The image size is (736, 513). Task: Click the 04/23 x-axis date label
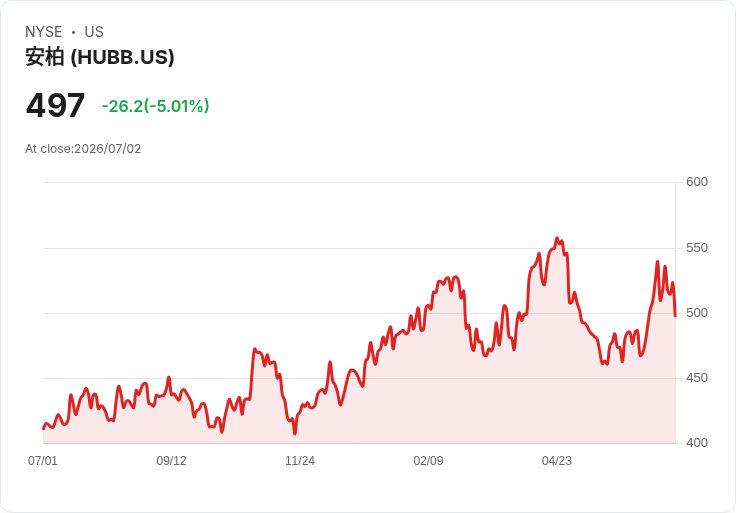tap(557, 461)
